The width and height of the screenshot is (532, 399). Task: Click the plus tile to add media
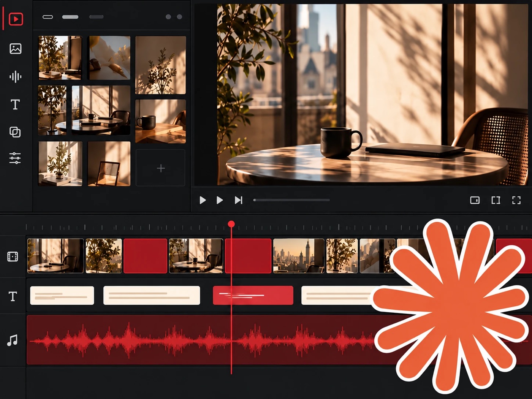(x=161, y=168)
